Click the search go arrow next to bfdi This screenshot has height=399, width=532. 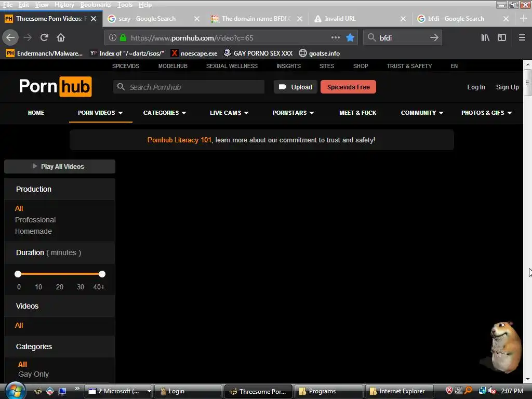tap(434, 37)
